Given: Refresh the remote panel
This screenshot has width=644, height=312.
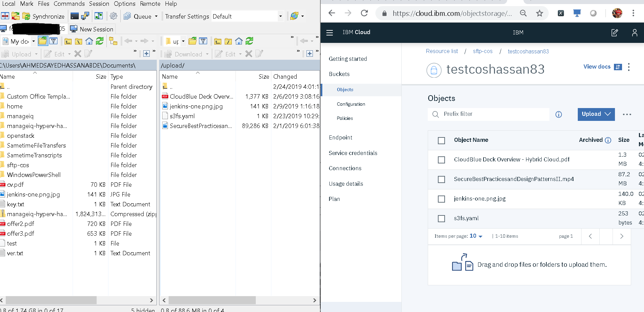Looking at the screenshot, I should point(249,41).
